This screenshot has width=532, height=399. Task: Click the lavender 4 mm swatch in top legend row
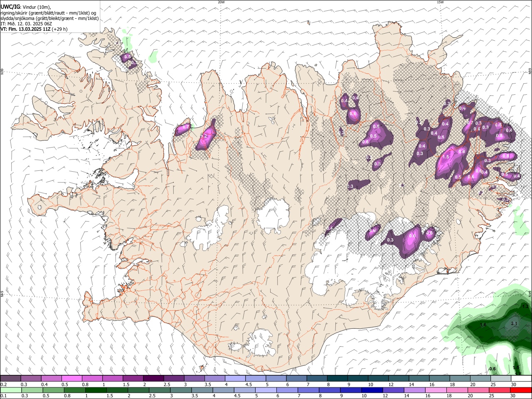tap(234, 379)
